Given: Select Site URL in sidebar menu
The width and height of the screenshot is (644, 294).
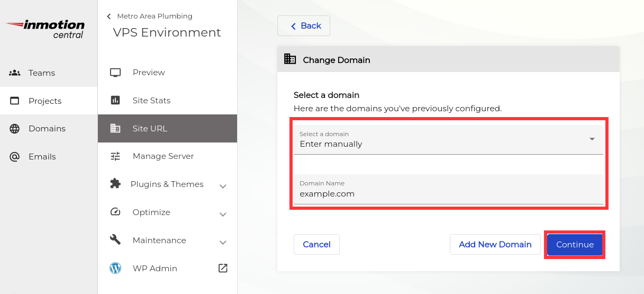Looking at the screenshot, I should (x=167, y=129).
